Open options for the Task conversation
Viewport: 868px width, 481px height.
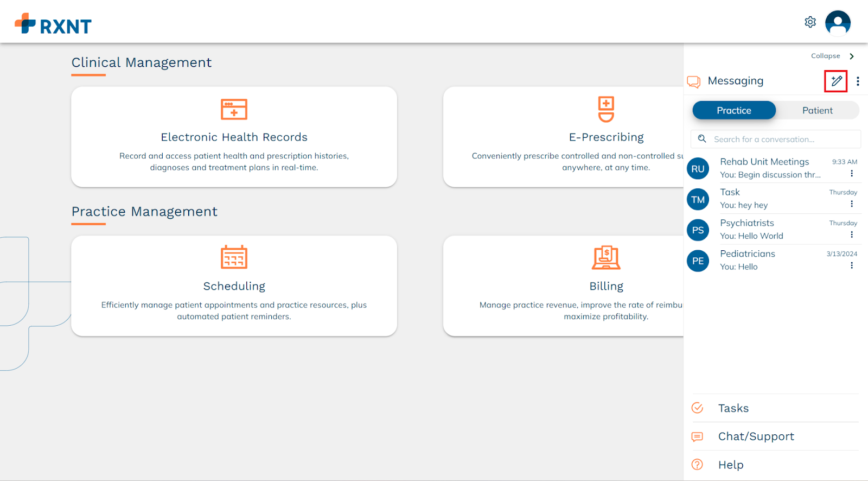tap(852, 204)
